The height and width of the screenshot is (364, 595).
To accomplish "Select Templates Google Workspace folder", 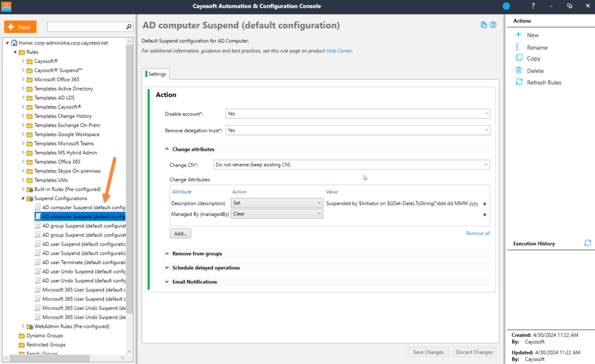I will tap(67, 134).
